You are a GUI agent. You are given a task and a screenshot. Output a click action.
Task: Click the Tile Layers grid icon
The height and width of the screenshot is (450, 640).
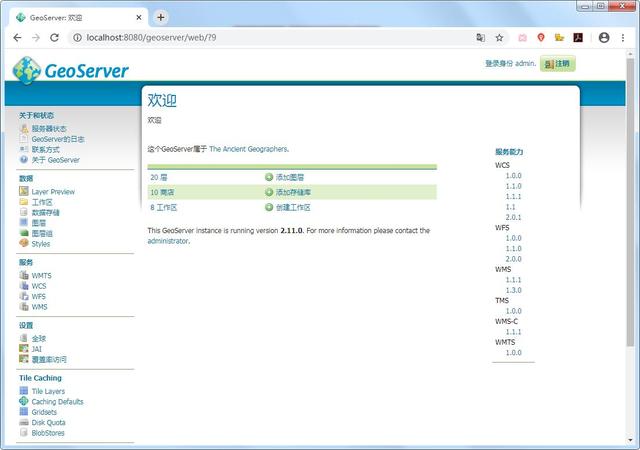click(24, 391)
